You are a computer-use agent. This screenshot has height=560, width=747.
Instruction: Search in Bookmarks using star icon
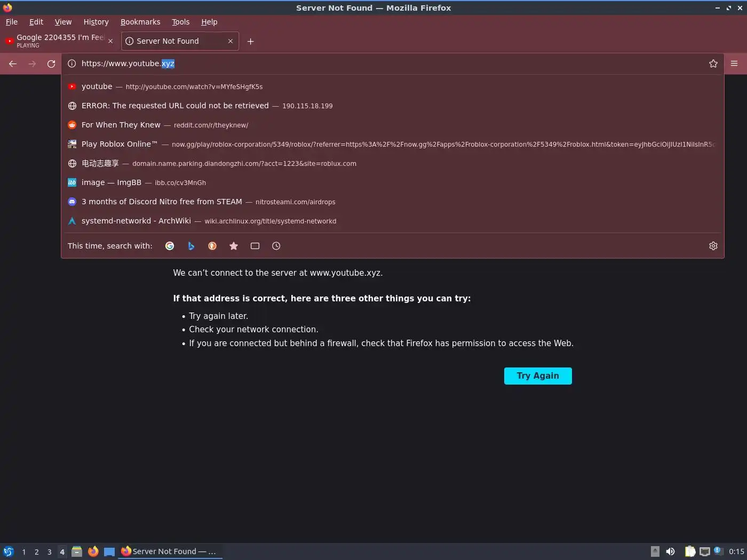coord(234,246)
